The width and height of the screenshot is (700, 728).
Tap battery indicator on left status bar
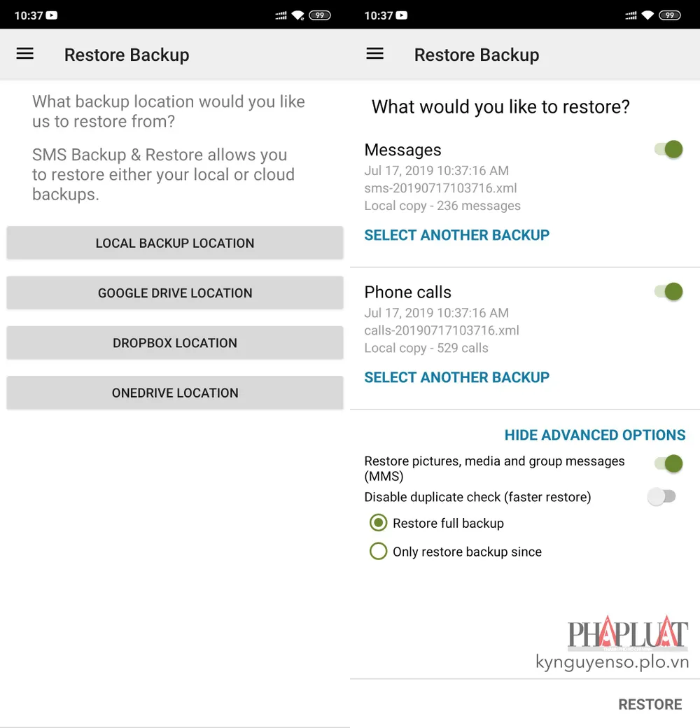tap(320, 15)
